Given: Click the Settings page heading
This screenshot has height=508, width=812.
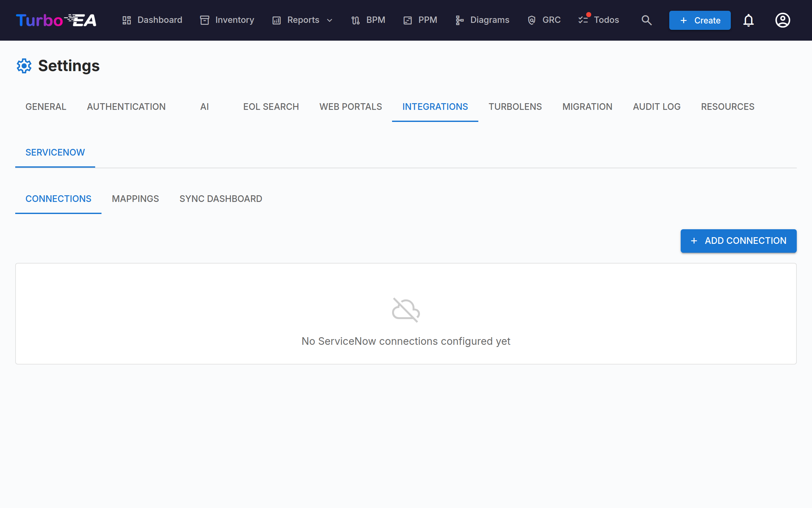Looking at the screenshot, I should click(x=69, y=66).
